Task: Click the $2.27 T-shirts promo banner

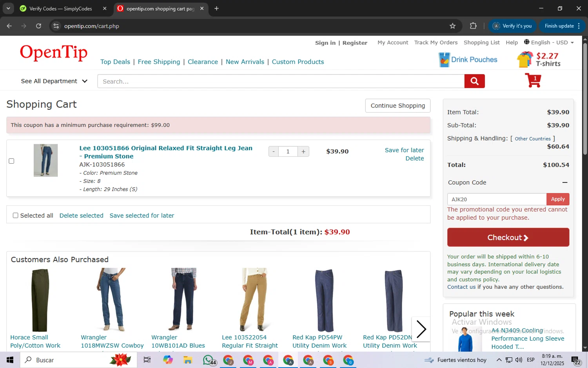Action: 539,60
